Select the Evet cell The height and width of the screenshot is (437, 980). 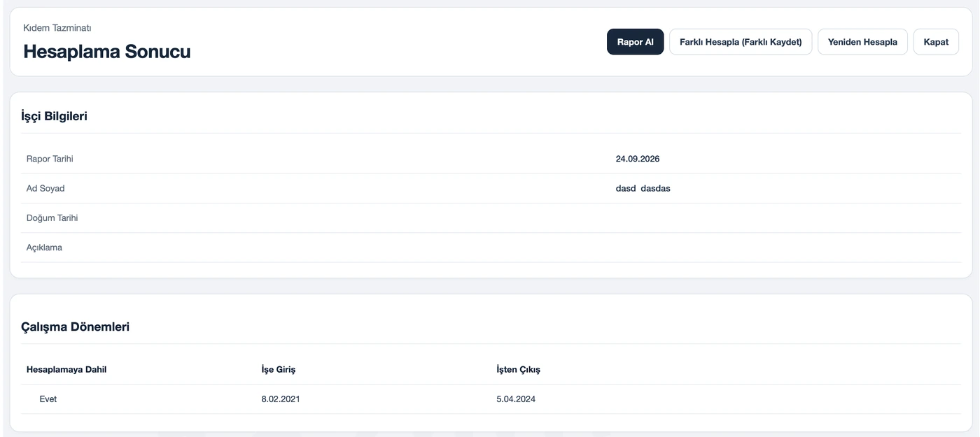(x=48, y=399)
